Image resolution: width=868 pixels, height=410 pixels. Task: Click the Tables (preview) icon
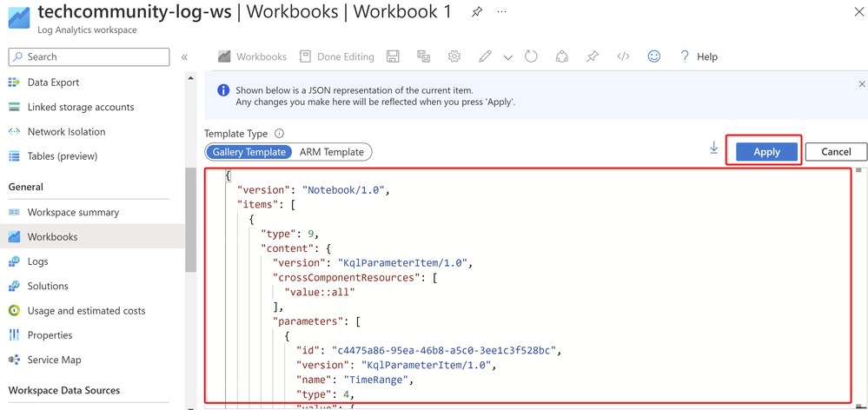tap(15, 156)
